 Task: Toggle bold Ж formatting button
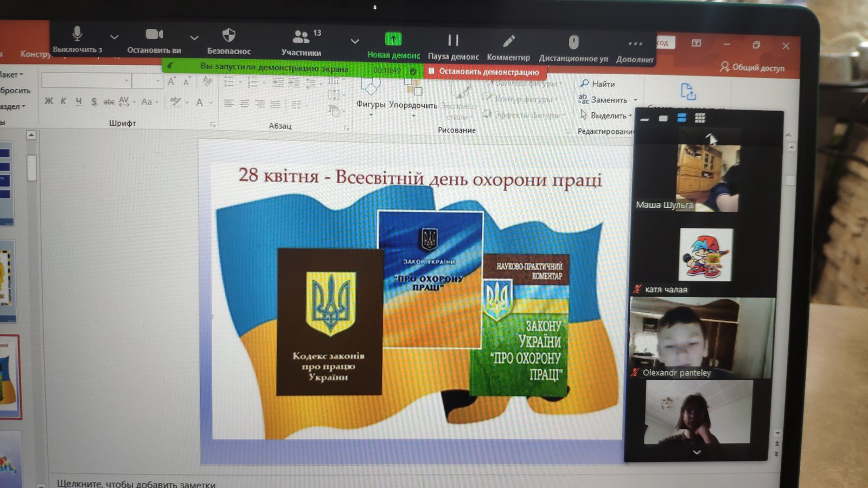click(x=49, y=101)
